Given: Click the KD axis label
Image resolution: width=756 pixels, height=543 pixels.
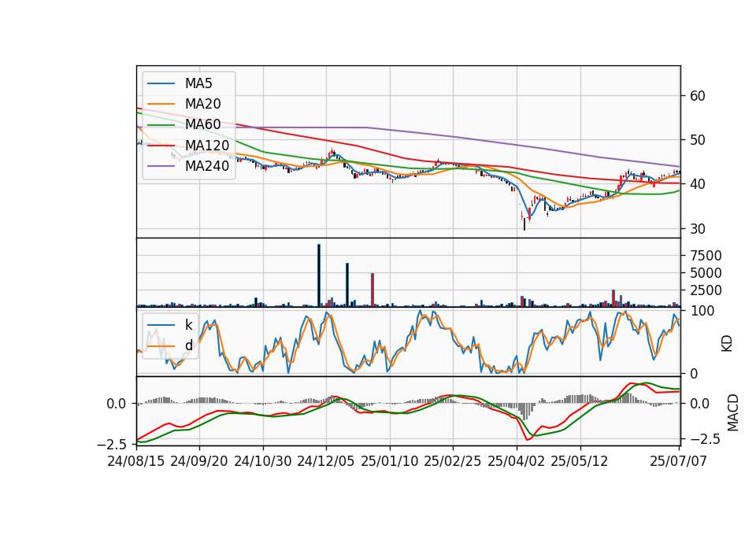Looking at the screenshot, I should click(x=727, y=343).
